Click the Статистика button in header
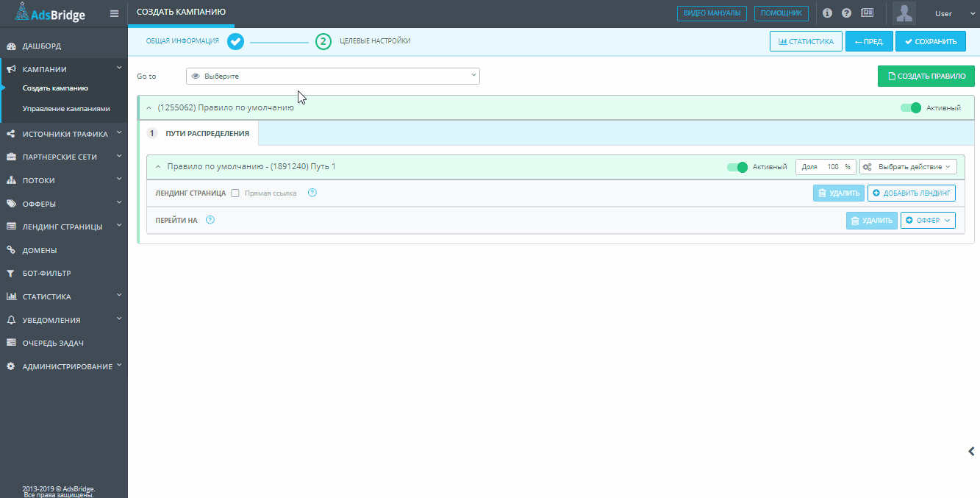The width and height of the screenshot is (980, 498). click(806, 41)
